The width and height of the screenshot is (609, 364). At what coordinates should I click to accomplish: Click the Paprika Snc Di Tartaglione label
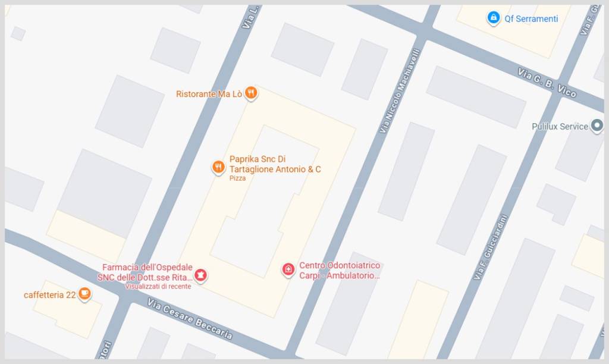pos(275,164)
